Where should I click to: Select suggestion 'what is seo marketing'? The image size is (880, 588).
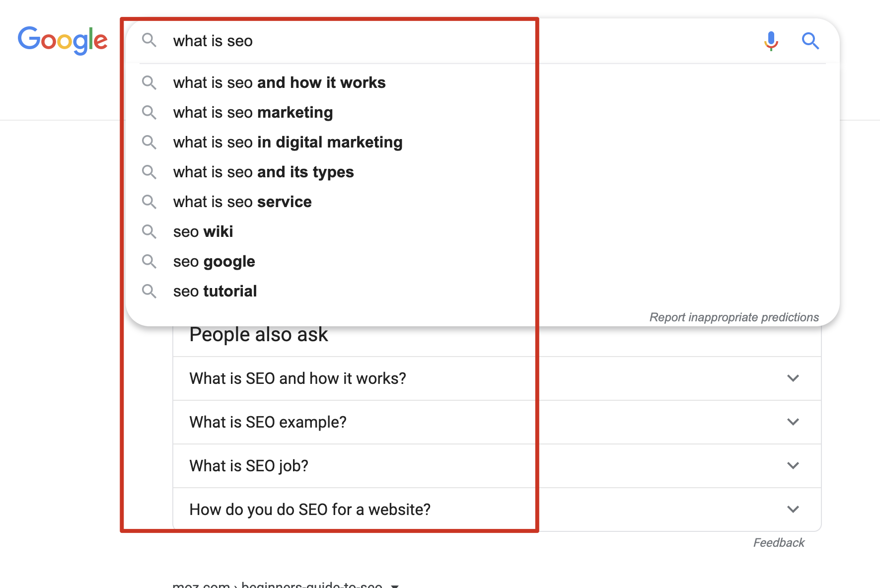[253, 112]
